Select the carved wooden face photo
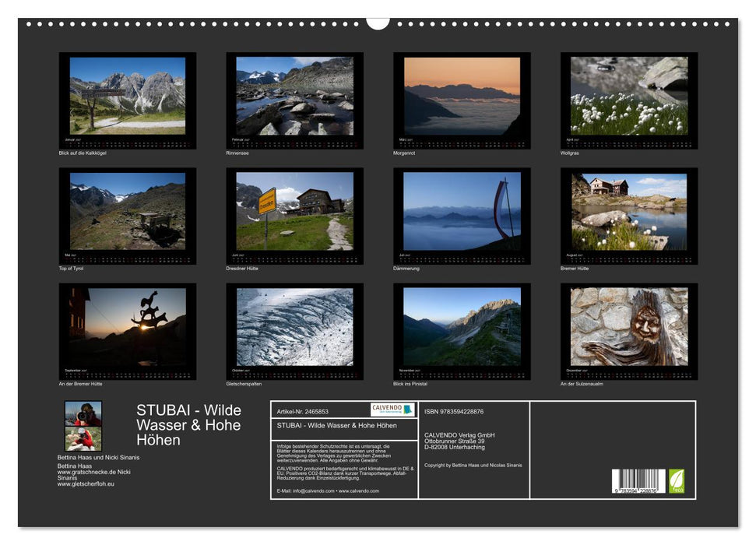 pyautogui.click(x=629, y=332)
